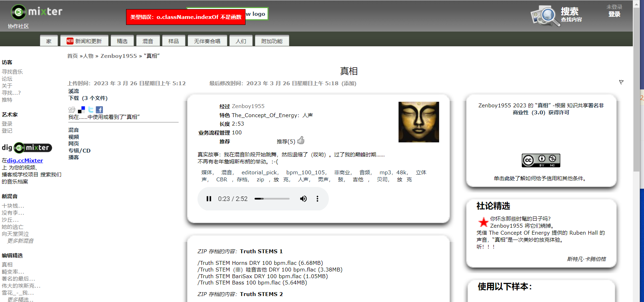Image resolution: width=644 pixels, height=302 pixels.
Task: Mute the audio player volume
Action: point(303,199)
